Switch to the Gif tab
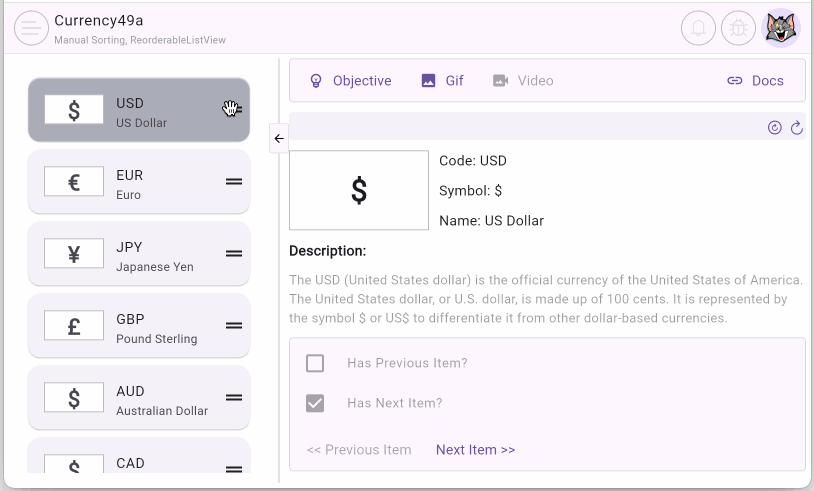The width and height of the screenshot is (814, 491). [442, 81]
